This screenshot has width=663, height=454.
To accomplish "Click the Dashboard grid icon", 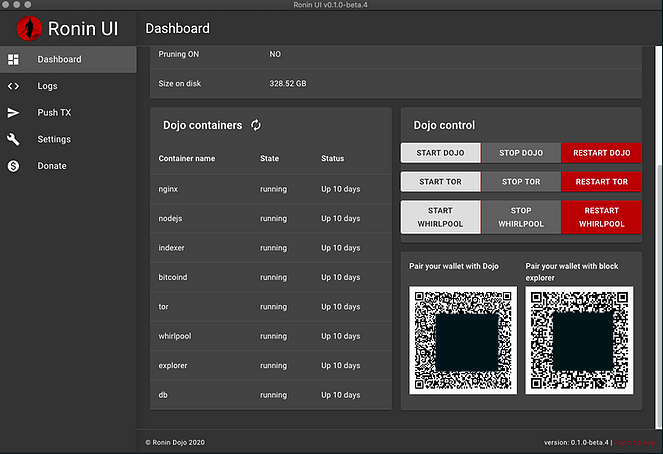I will (x=13, y=59).
